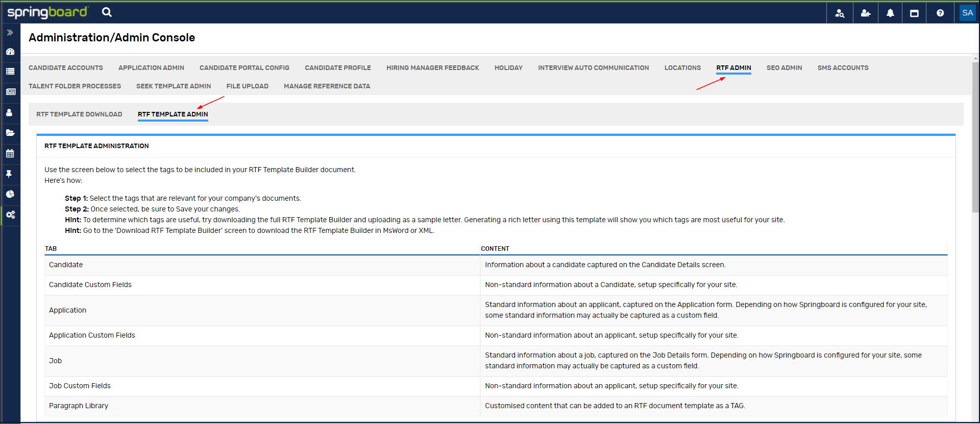Click the page vertical scrollbar thumb

pos(975,137)
